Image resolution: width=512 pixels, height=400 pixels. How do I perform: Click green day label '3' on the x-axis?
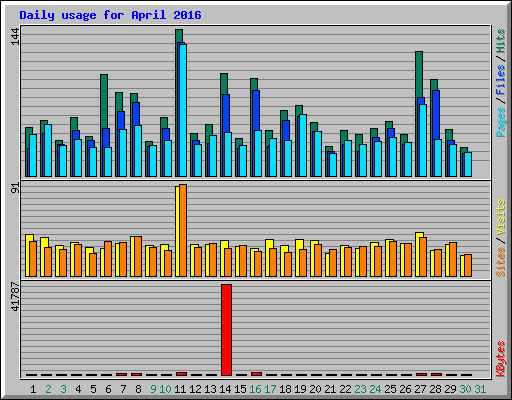click(63, 389)
